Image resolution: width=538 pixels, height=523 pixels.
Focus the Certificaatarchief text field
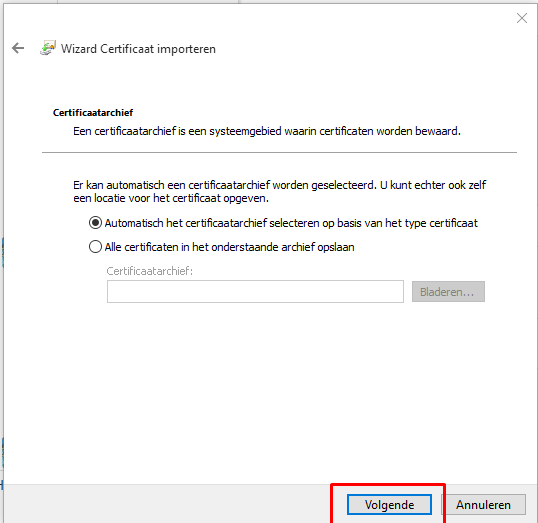tap(255, 292)
